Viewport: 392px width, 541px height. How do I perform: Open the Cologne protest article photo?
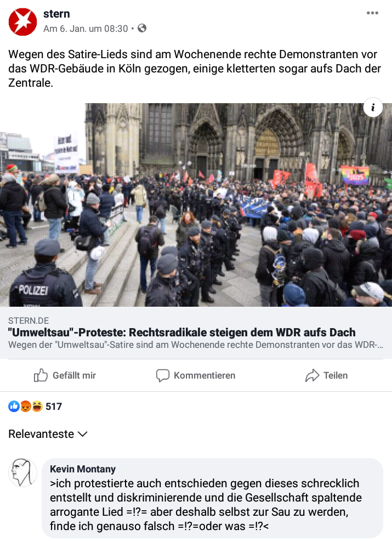(196, 205)
